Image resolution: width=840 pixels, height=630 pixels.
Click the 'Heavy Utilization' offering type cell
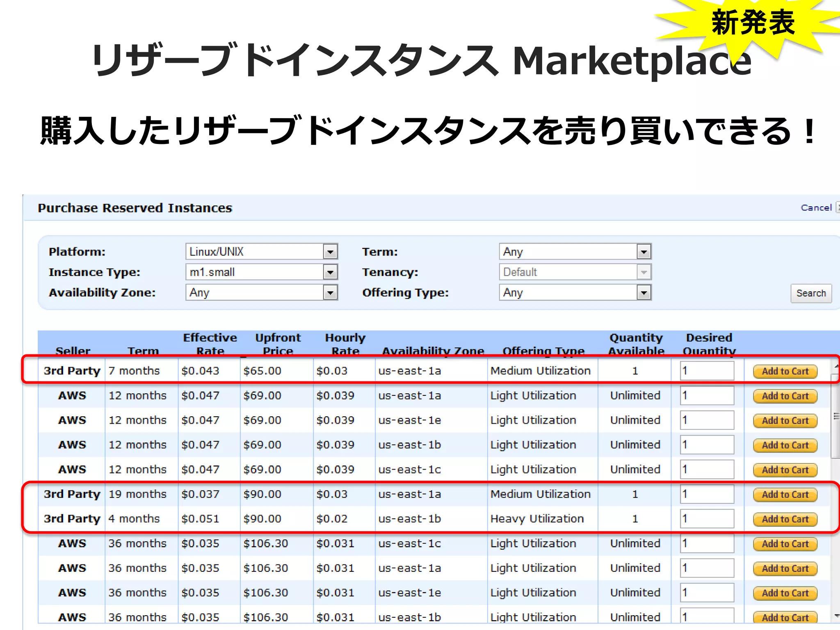coord(542,518)
